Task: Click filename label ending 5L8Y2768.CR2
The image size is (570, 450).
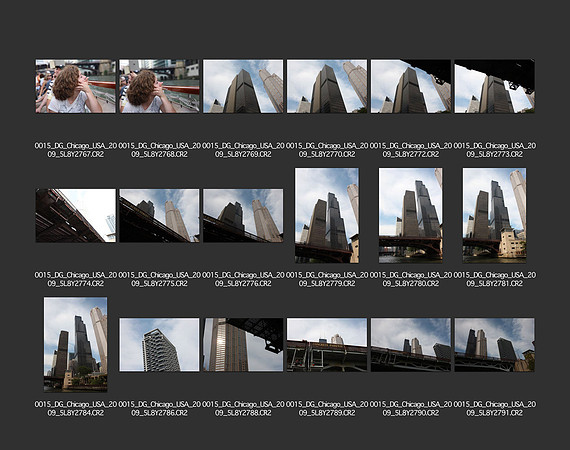Action: coord(159,150)
